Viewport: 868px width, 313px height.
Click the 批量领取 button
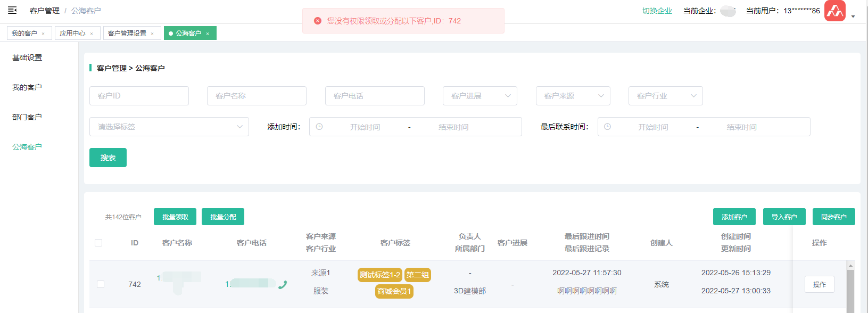click(175, 217)
